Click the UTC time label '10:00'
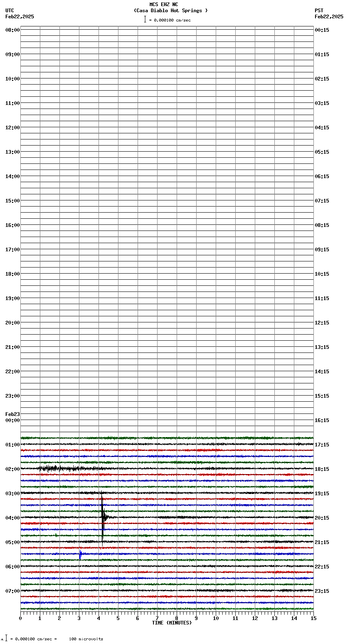 [13, 79]
